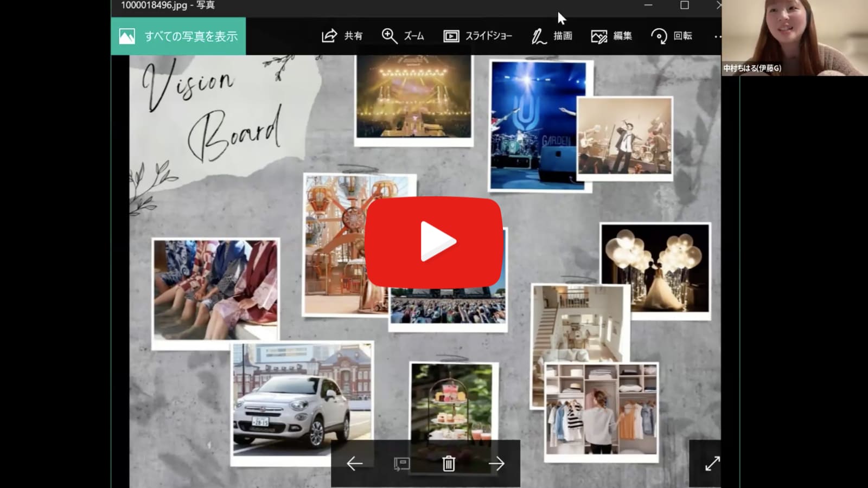Rotate the photo with 回転 icon

point(659,36)
